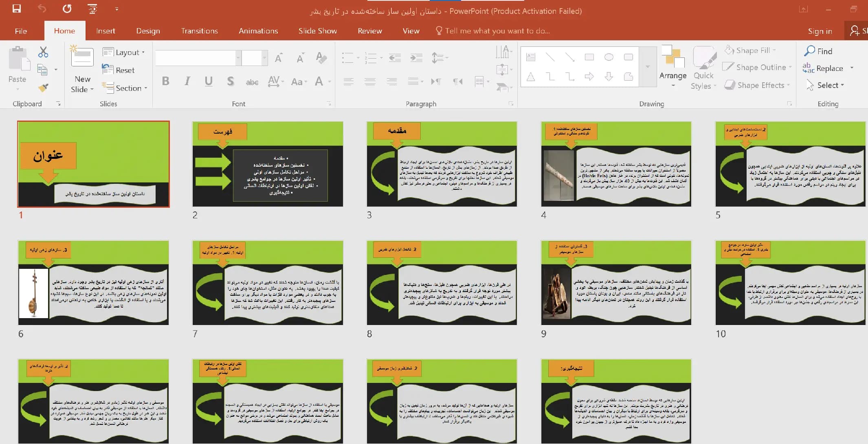This screenshot has width=868, height=444.
Task: Click the Copy icon in Clipboard group
Action: click(42, 70)
